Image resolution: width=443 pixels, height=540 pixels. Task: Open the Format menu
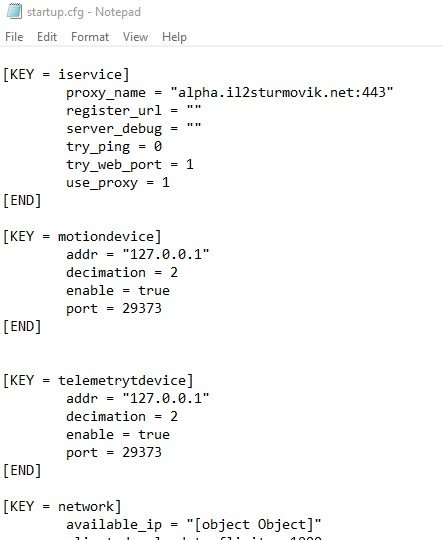[x=90, y=37]
